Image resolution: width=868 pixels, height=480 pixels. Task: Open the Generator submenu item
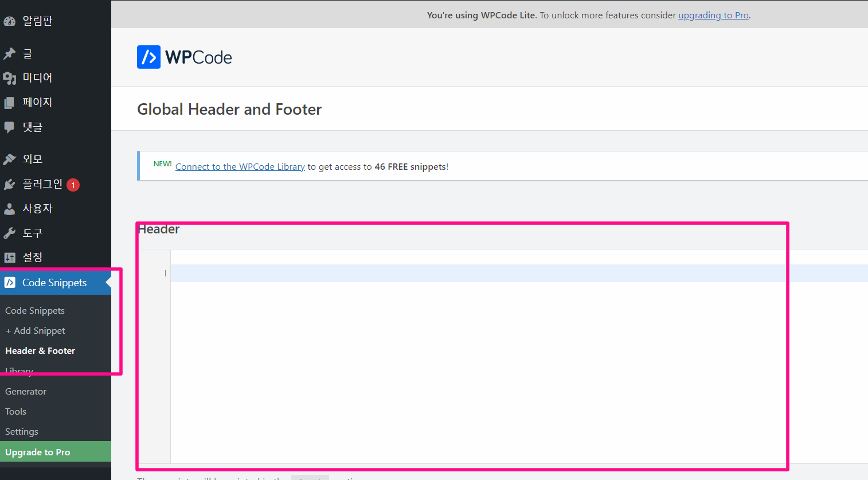(x=26, y=392)
